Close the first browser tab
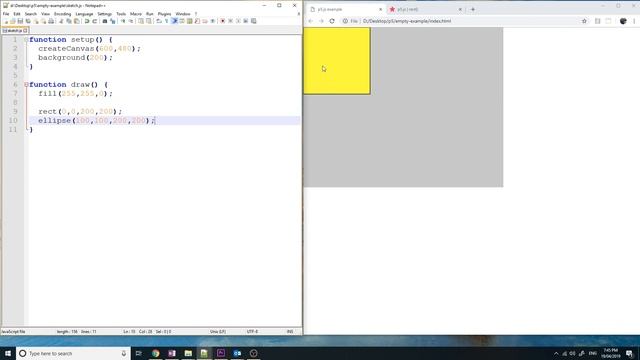This screenshot has width=640, height=360. [380, 9]
